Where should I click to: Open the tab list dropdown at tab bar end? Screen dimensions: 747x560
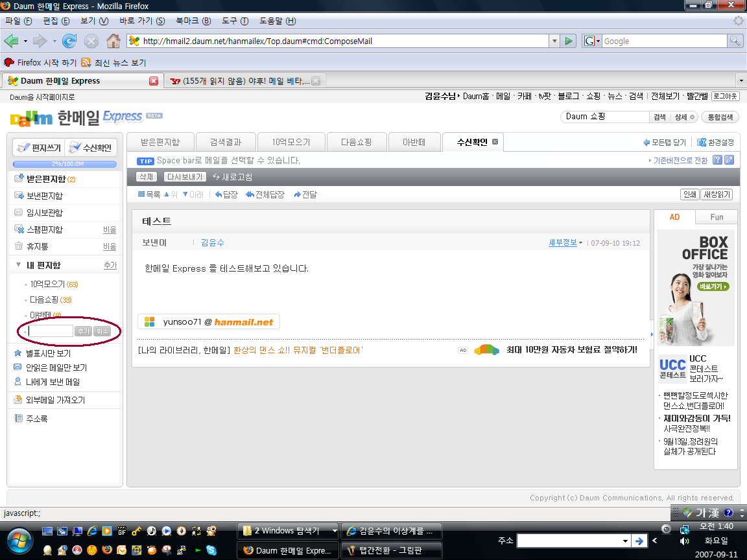(x=741, y=80)
